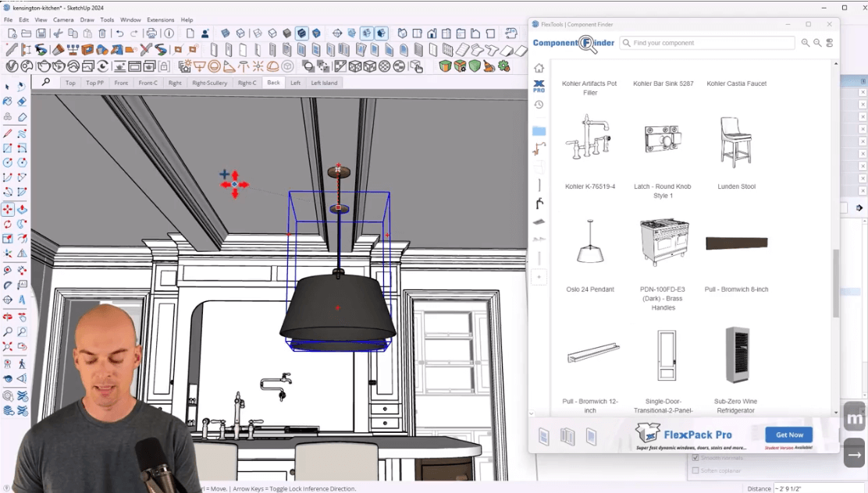Screen dimensions: 868x493
Task: Select the Push/Pull tool
Action: tap(22, 209)
